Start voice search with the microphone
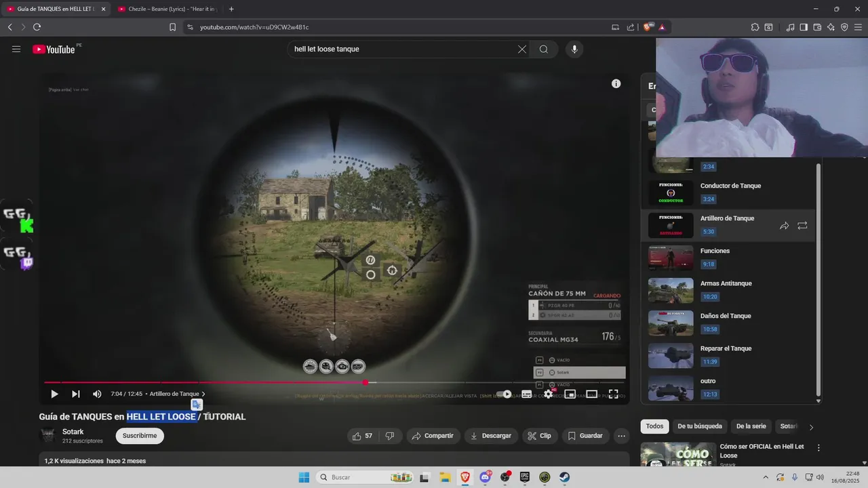Screen dimensions: 868x488 (x=574, y=49)
